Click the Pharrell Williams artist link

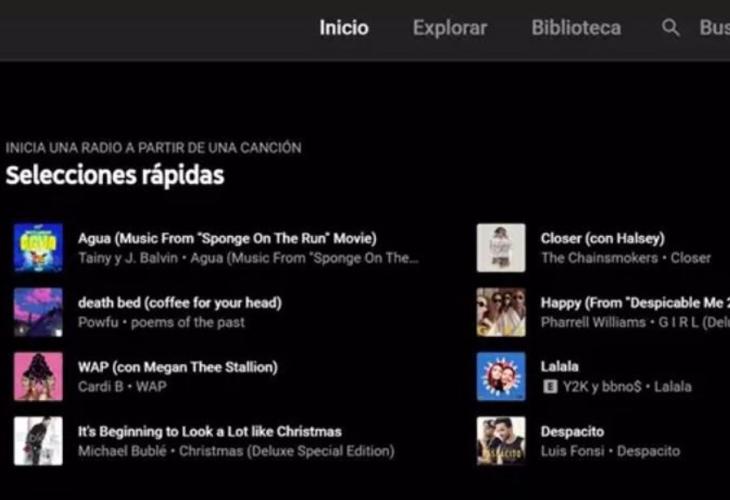pyautogui.click(x=593, y=322)
